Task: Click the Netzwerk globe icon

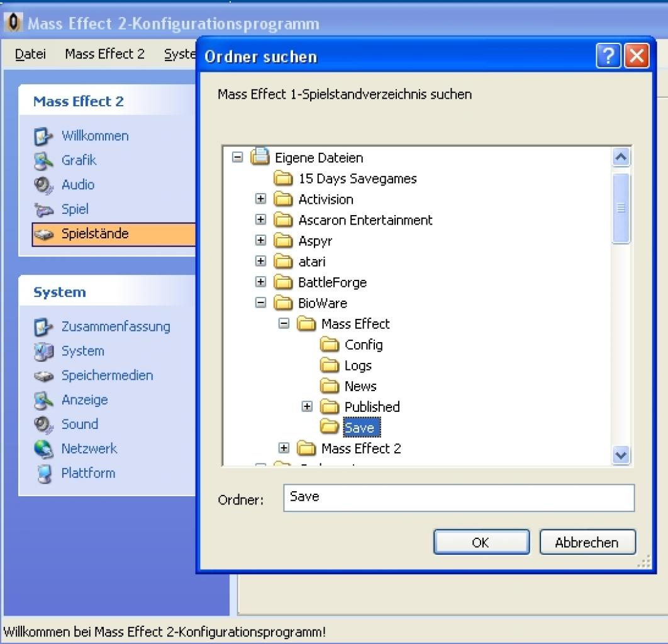Action: coord(43,449)
